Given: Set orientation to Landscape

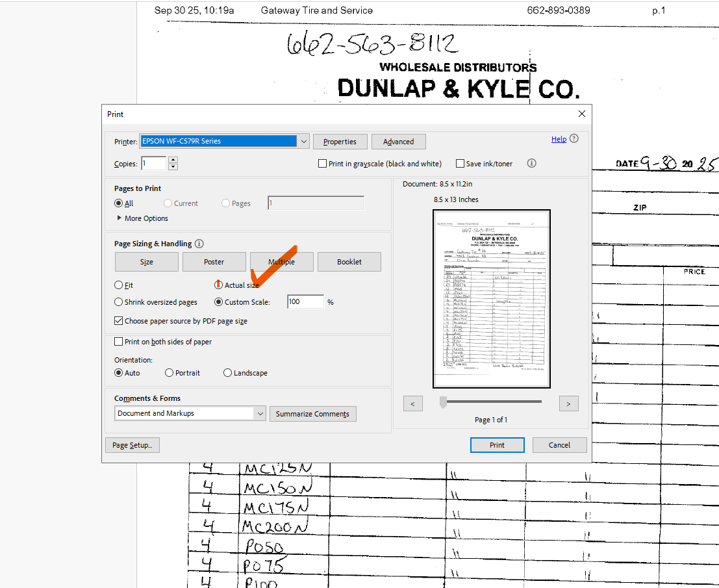Looking at the screenshot, I should coord(227,373).
